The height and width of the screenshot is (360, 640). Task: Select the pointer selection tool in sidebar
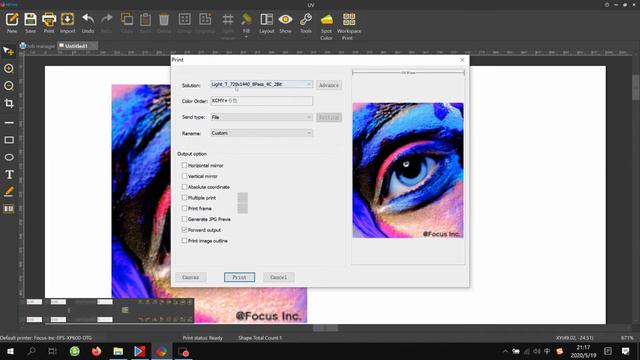coord(9,51)
